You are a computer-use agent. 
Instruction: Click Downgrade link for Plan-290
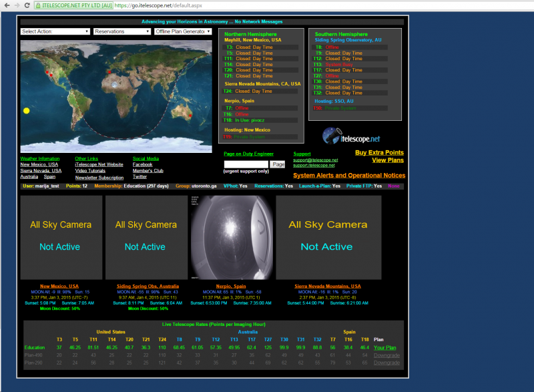386,363
